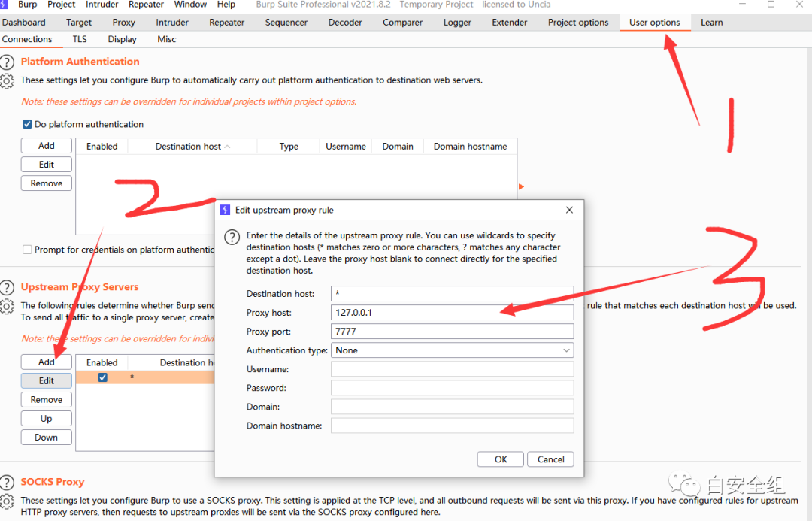Switch to the Logger tab

tap(457, 23)
